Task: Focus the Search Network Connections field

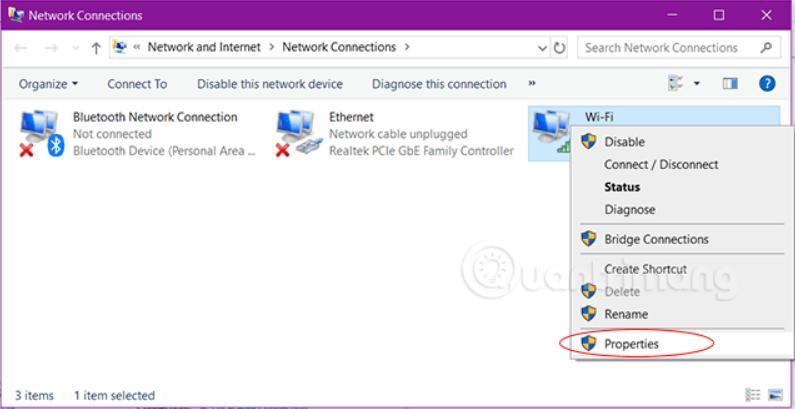Action: click(668, 47)
